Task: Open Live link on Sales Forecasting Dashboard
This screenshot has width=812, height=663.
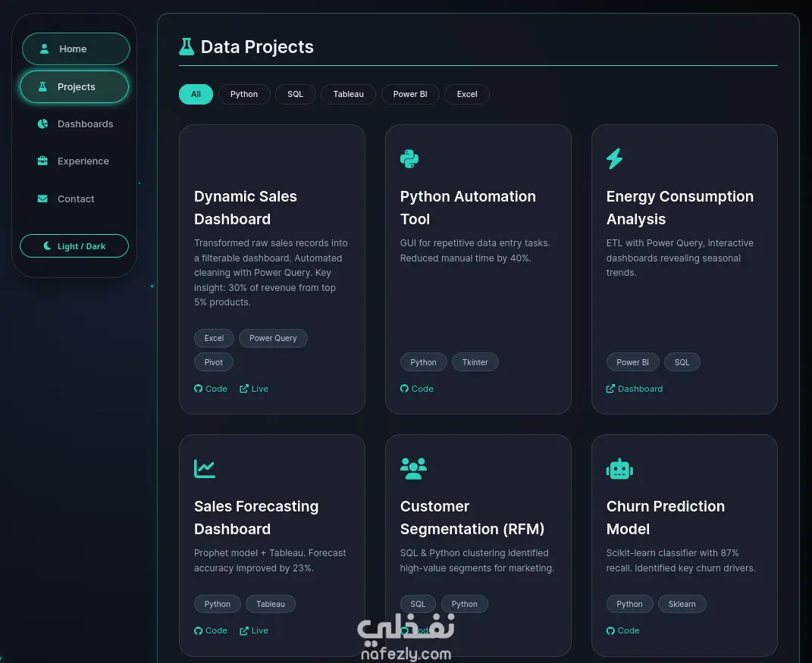Action: click(254, 630)
